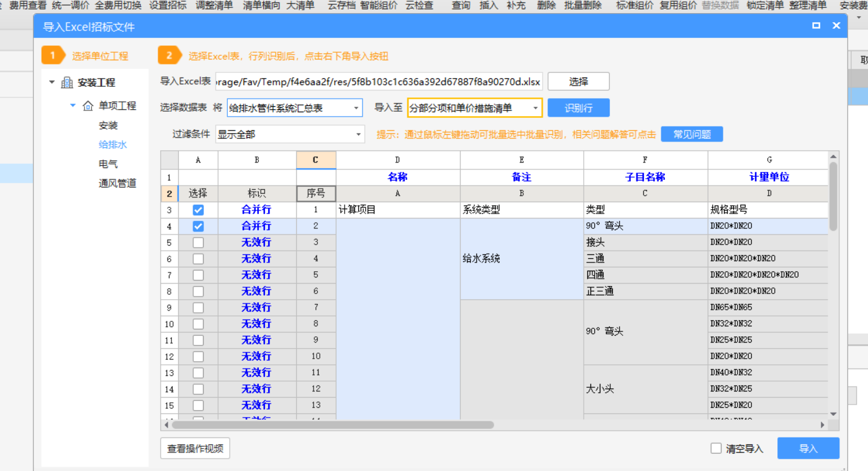
Task: Click the 大小头 cell
Action: [645, 389]
